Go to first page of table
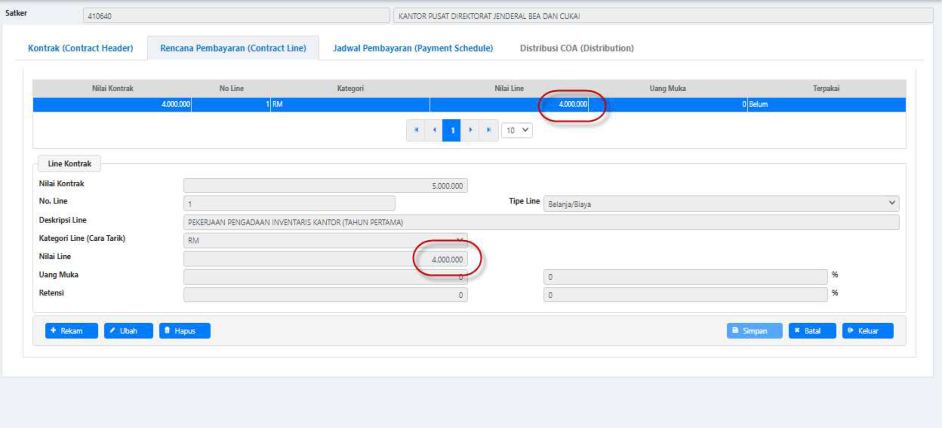942x428 pixels. [416, 130]
